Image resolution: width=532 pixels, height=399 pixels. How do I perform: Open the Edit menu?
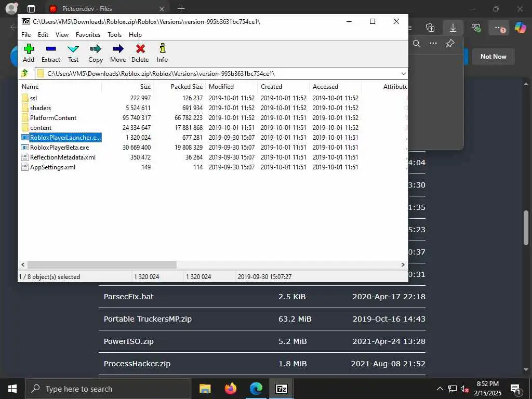tap(43, 35)
